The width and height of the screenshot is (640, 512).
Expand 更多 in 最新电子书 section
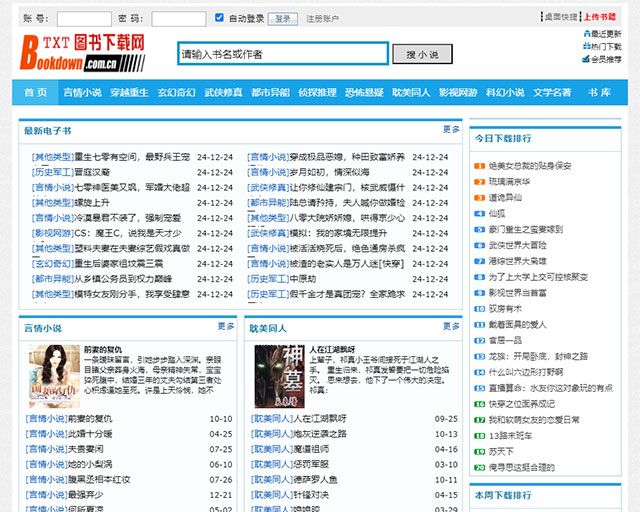[451, 129]
